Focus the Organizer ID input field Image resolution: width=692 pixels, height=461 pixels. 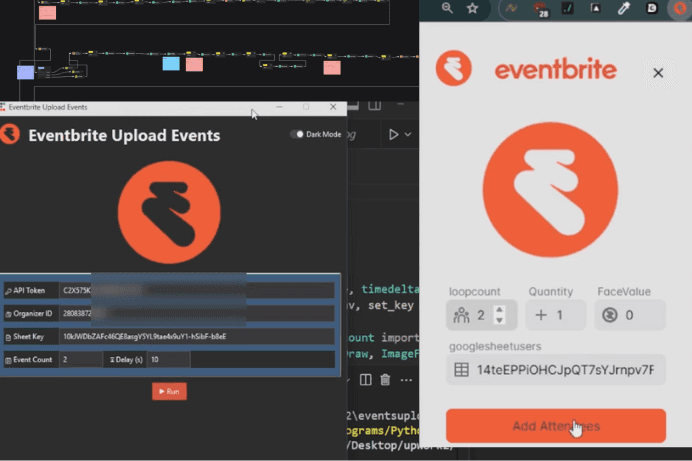tap(196, 313)
